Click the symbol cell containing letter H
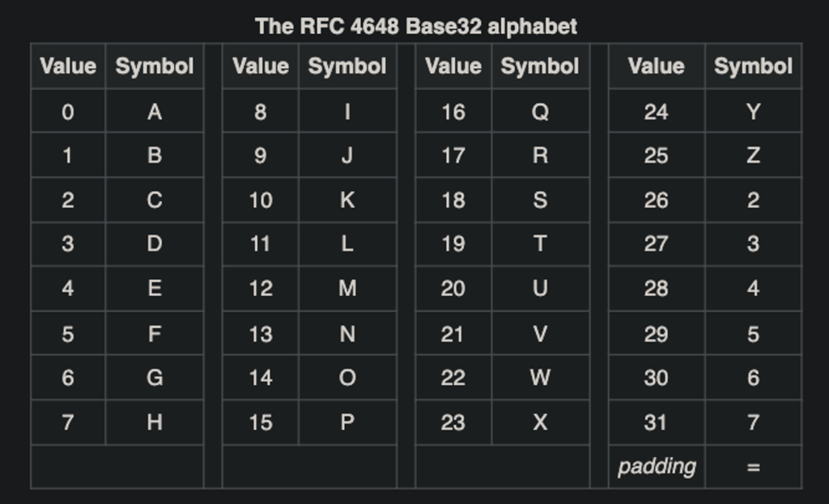The height and width of the screenshot is (504, 829). point(155,422)
